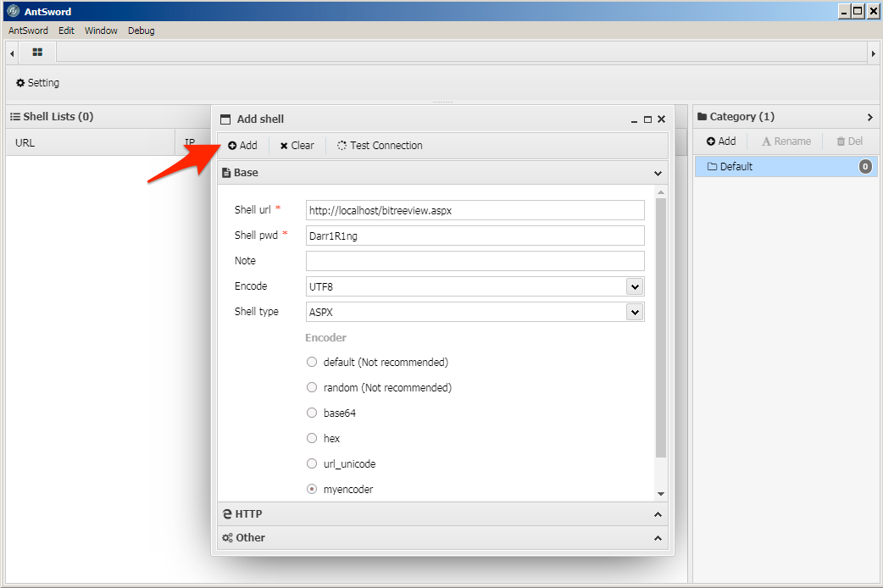Click the Base section document icon
Screen dimensions: 883x588
pos(226,173)
